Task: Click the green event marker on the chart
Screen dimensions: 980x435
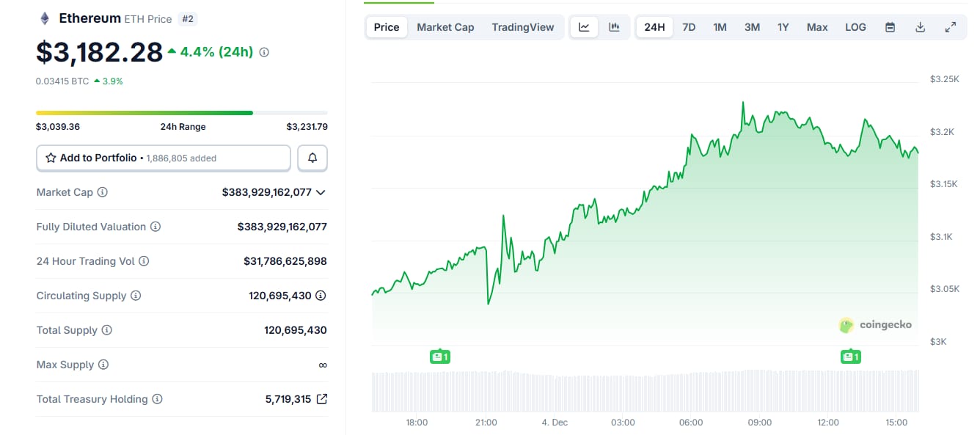Action: [x=440, y=357]
